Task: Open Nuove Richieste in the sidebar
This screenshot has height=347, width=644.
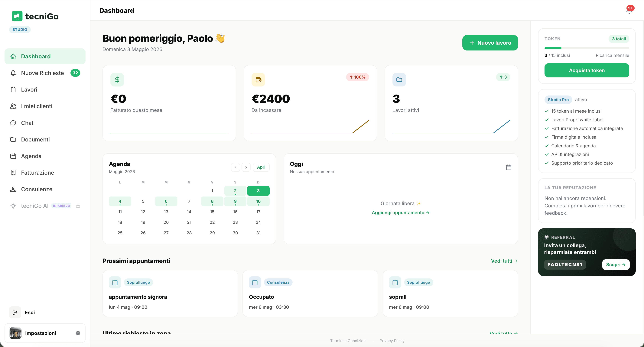Action: pos(45,73)
